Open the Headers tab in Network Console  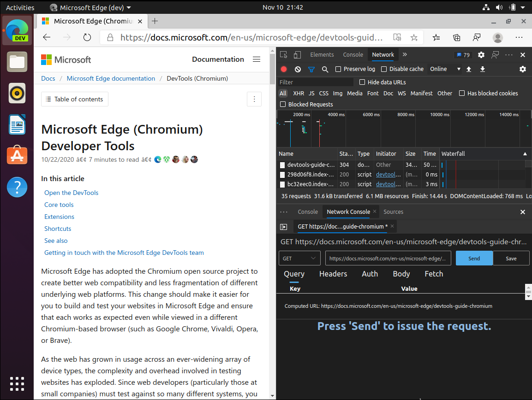(x=333, y=274)
